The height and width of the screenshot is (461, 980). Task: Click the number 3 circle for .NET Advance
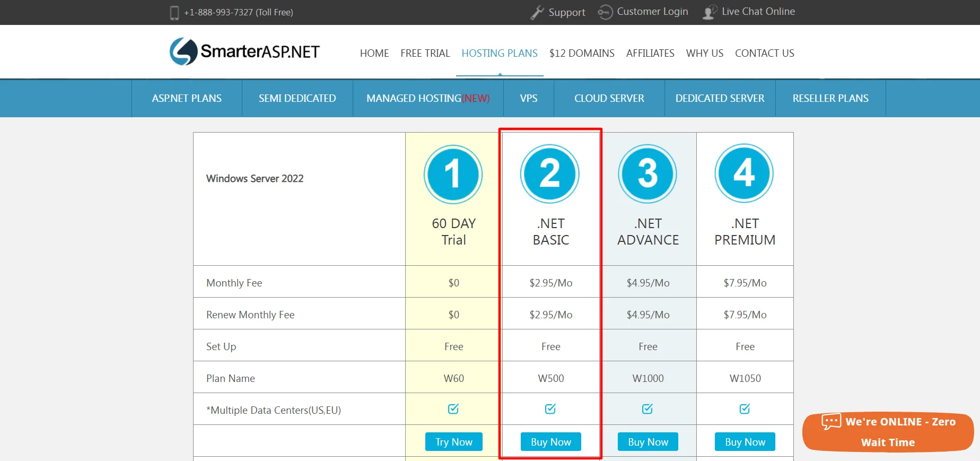click(647, 173)
